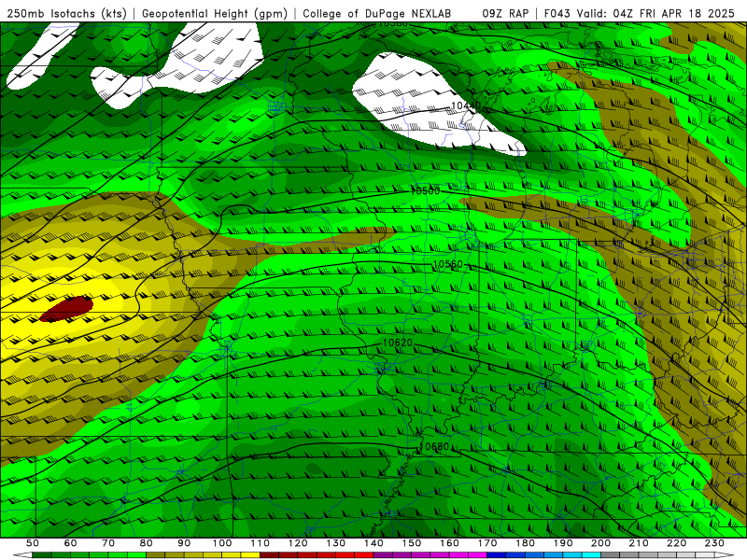Viewport: 747px width, 560px height.
Task: Click the darkest green swatch below 50
Action: click(42, 555)
